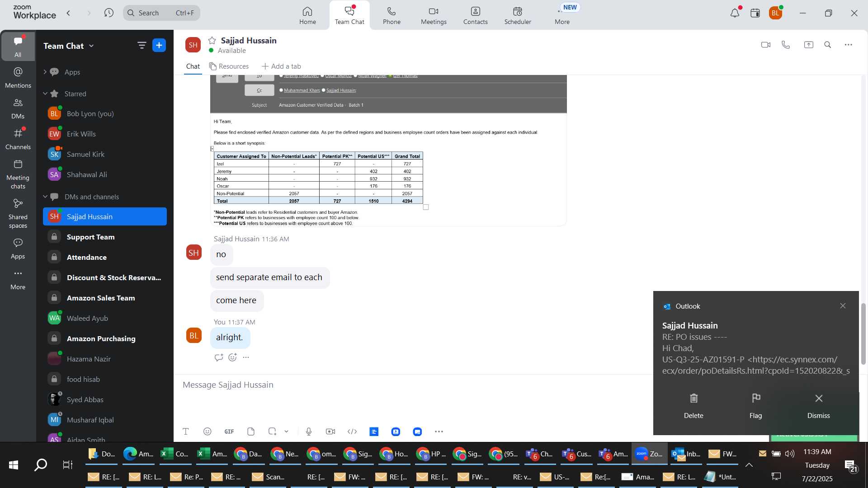Star the Sajjad Hussain contact
Screen dimensions: 868x488
coord(212,40)
